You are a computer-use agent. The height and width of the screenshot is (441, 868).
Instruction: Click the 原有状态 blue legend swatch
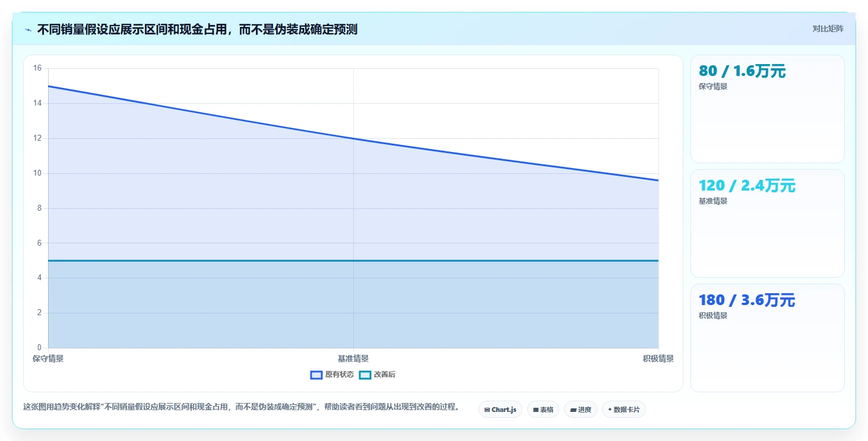[316, 375]
